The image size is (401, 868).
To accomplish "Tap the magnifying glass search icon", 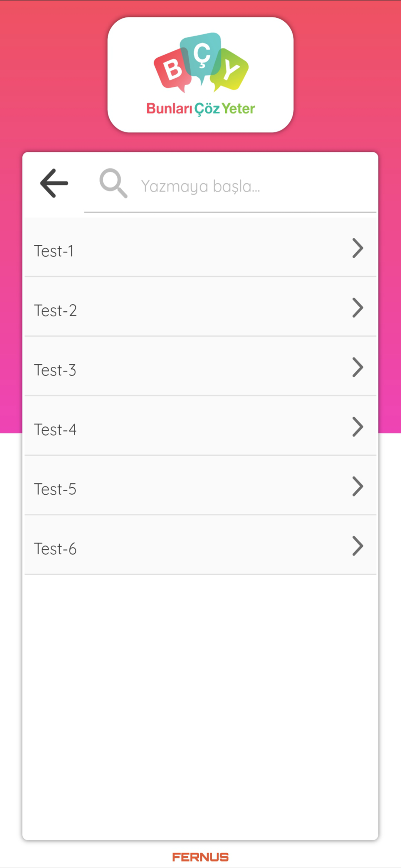I will [x=113, y=183].
